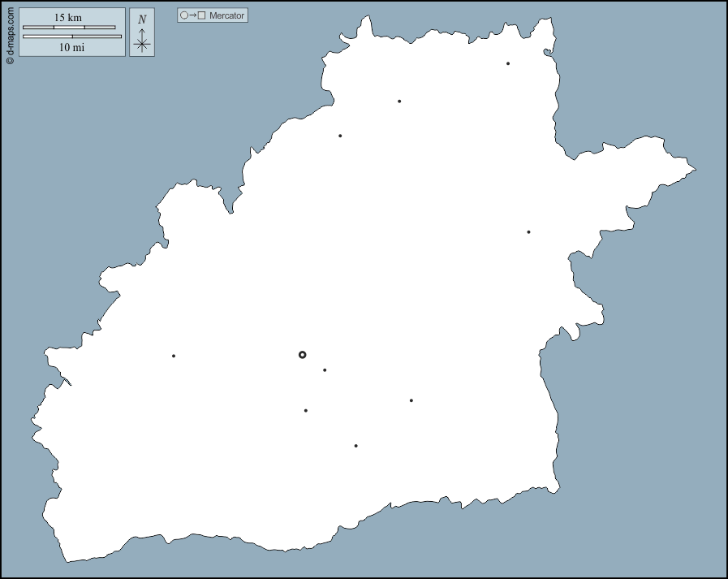
Task: Select the easternmost city dot
Action: 528,232
